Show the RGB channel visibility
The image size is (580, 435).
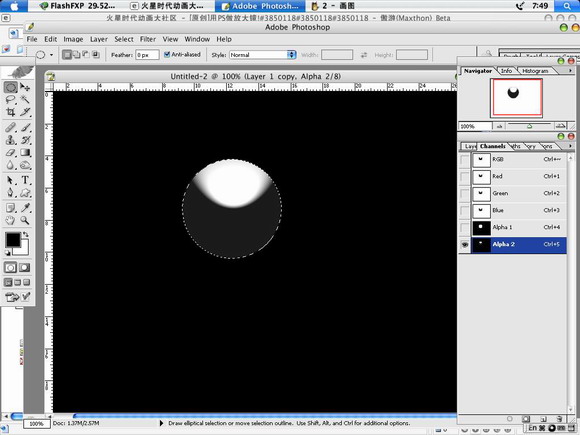point(465,160)
